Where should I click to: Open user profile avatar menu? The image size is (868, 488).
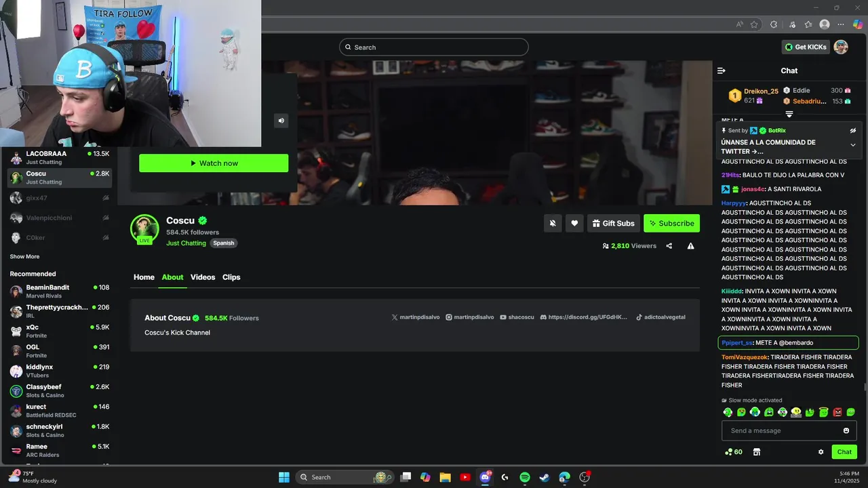(841, 47)
